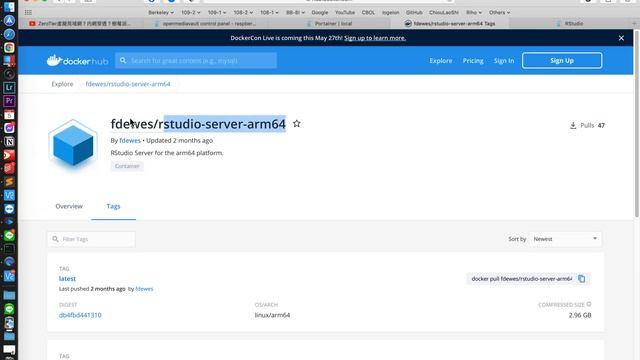Open Calendar from the dock
This screenshot has height=360, width=640.
tap(9, 115)
